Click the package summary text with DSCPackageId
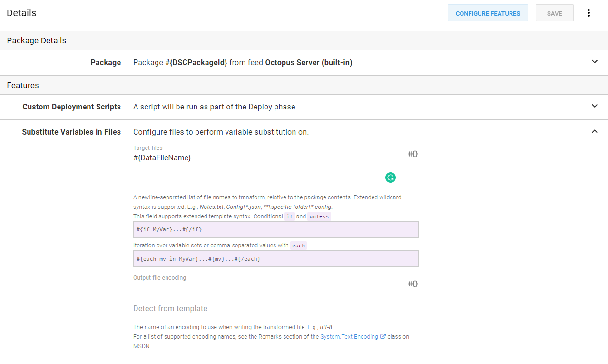The image size is (608, 364). [x=243, y=63]
